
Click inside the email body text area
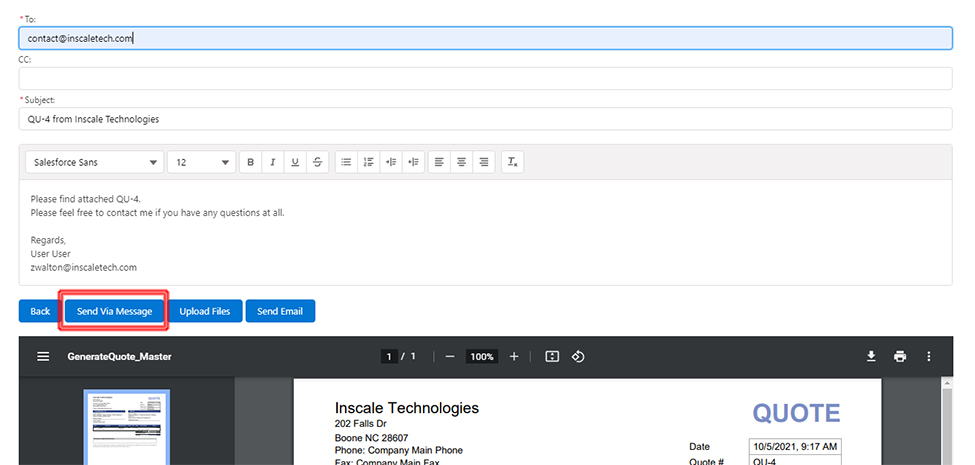pos(485,232)
